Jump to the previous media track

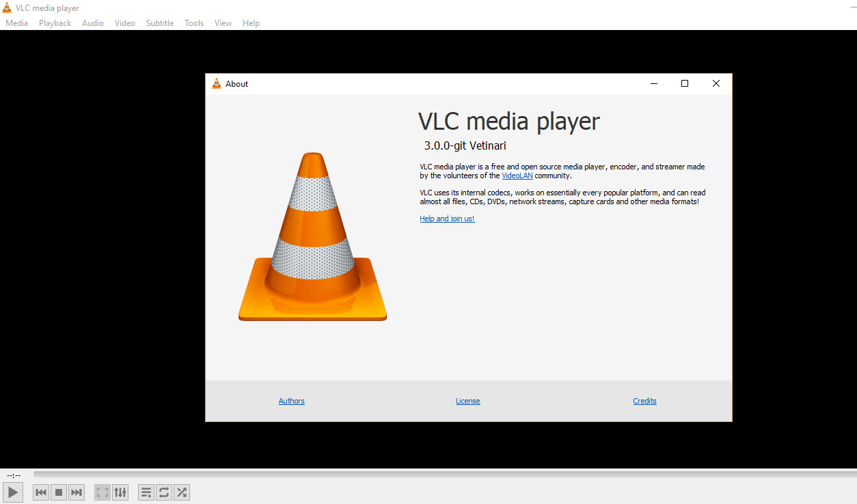pyautogui.click(x=41, y=492)
